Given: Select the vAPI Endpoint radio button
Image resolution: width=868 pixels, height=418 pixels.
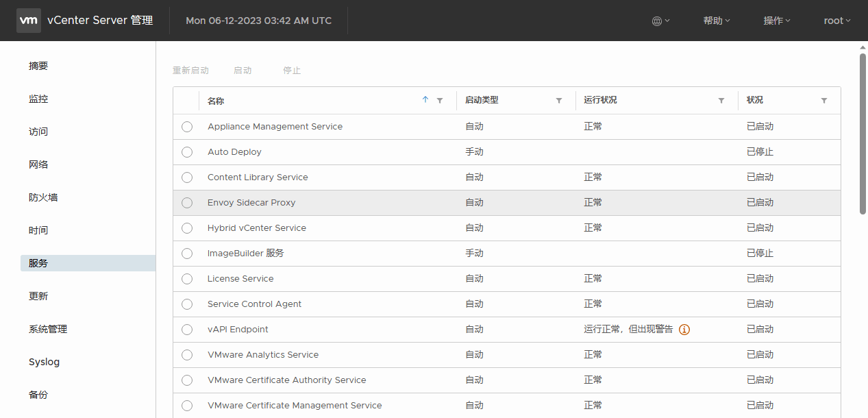Looking at the screenshot, I should [187, 330].
